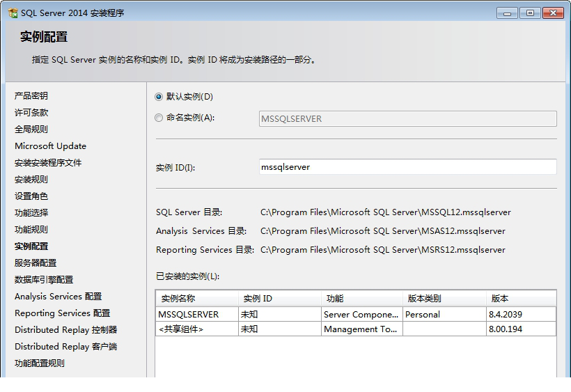
Task: Open Reporting Services 配置 step
Action: (62, 313)
